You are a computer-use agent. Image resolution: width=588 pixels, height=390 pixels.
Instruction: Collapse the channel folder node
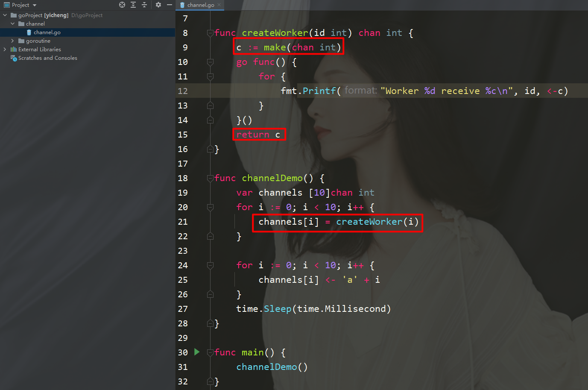click(x=13, y=23)
